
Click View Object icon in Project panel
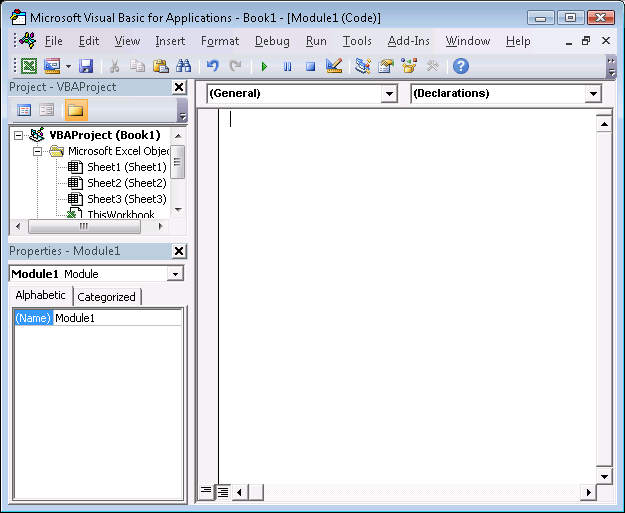point(47,110)
